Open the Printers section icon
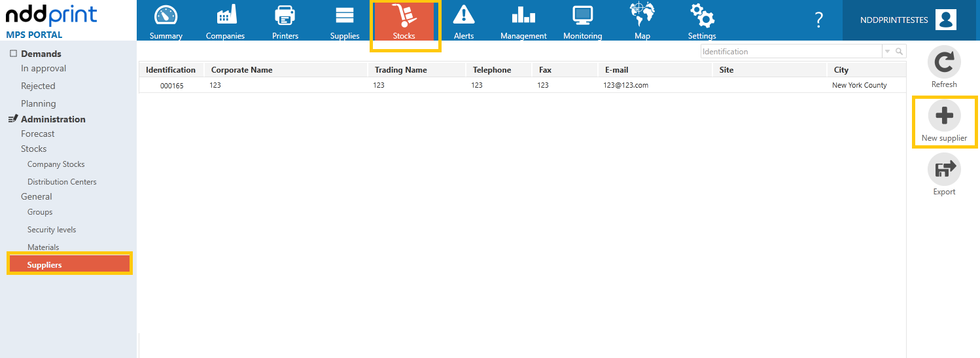Screen dimensions: 980x358 (x=285, y=16)
